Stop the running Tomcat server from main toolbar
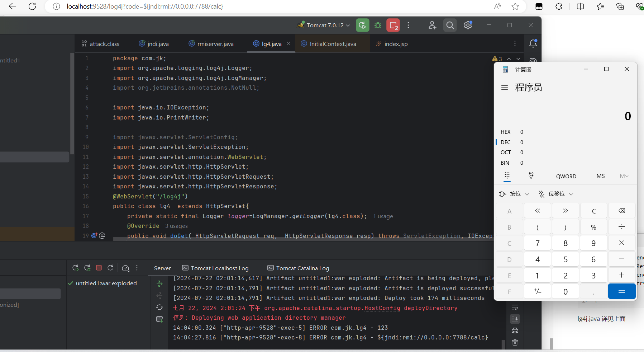Image resolution: width=644 pixels, height=352 pixels. (393, 25)
